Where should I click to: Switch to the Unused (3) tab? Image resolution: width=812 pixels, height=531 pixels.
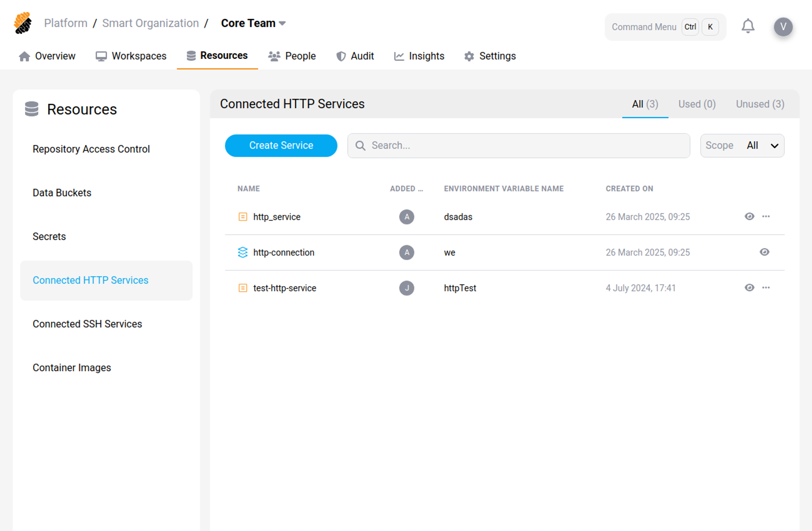(x=760, y=104)
